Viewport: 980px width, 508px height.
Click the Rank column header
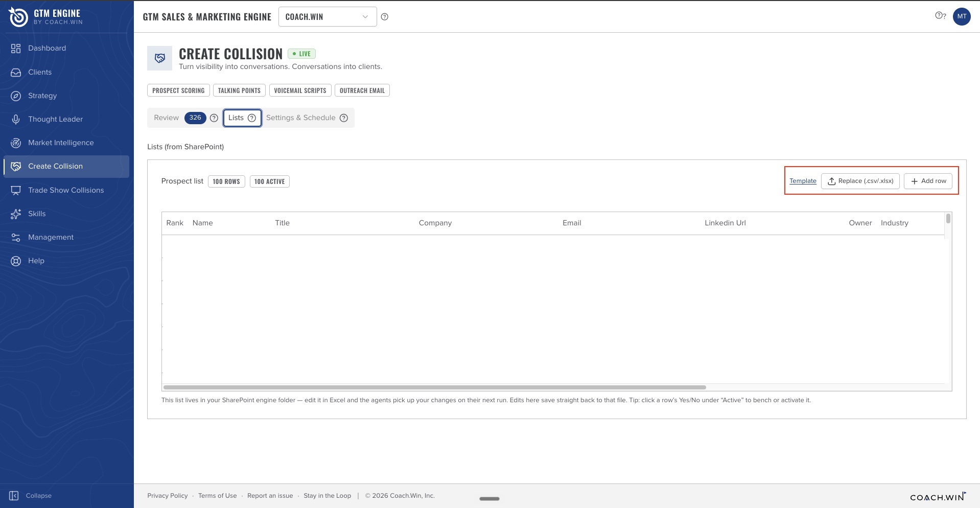175,223
